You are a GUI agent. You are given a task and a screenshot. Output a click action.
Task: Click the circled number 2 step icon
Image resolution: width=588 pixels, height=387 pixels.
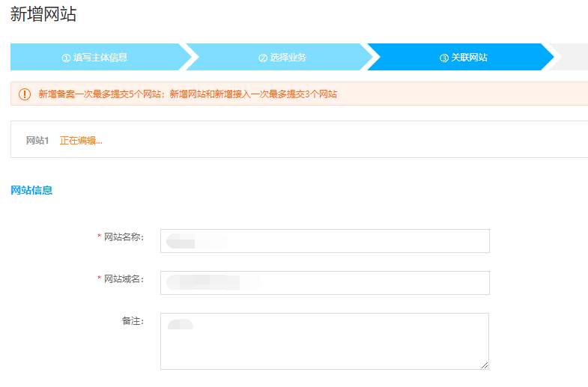[263, 58]
